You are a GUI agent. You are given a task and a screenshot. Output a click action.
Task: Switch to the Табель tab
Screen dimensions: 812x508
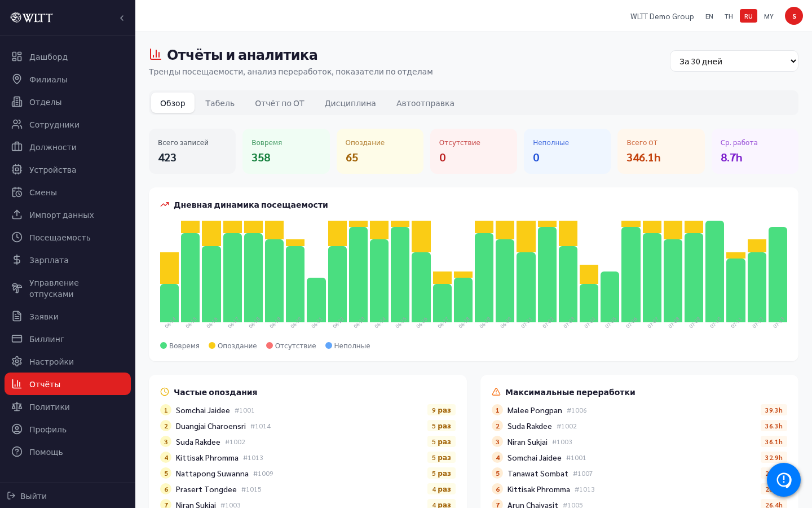click(x=220, y=103)
